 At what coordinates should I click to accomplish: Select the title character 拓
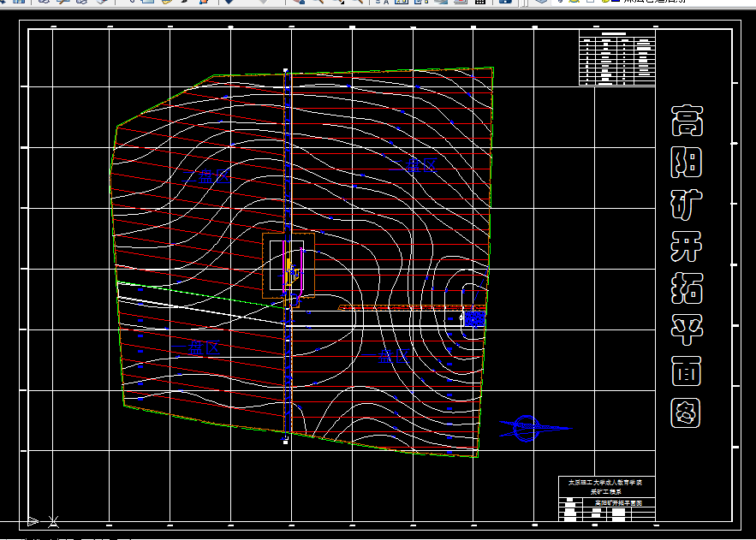pos(687,288)
